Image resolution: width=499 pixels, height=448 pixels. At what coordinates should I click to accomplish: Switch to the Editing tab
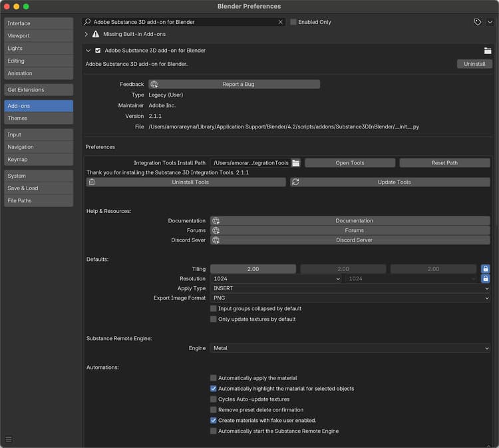coord(39,61)
